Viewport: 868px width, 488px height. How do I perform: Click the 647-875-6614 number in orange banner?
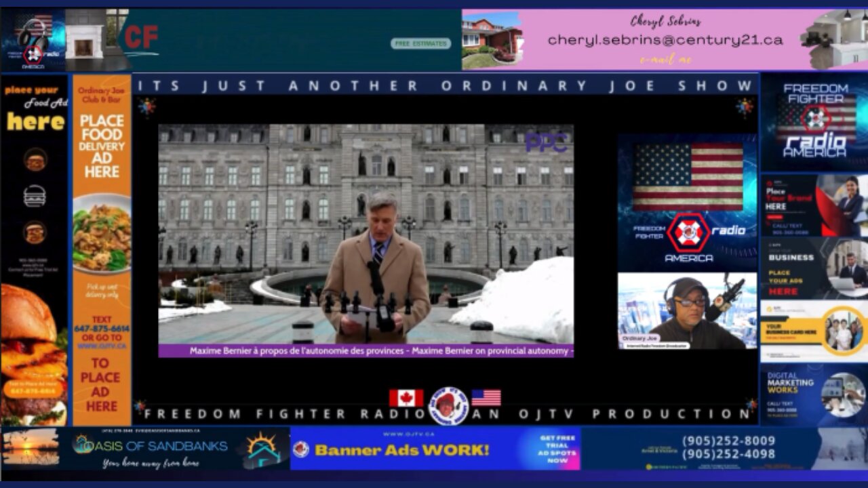[x=102, y=329]
